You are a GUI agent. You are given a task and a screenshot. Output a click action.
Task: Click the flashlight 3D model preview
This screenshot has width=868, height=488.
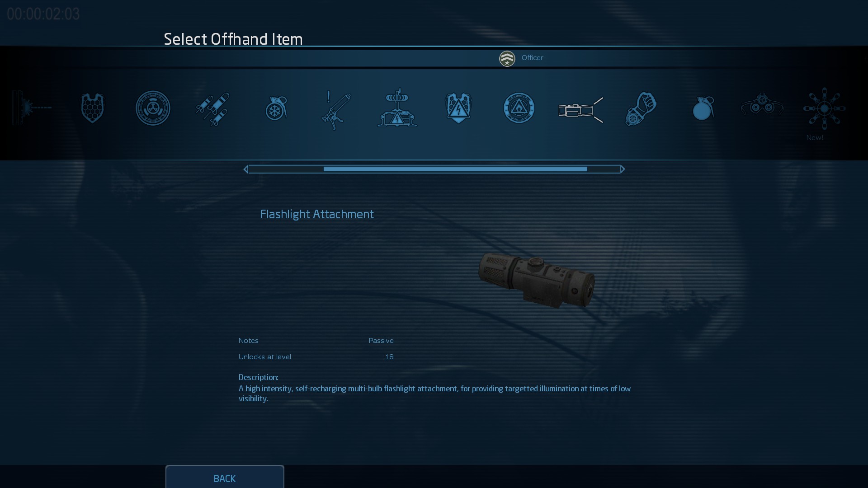coord(537,281)
